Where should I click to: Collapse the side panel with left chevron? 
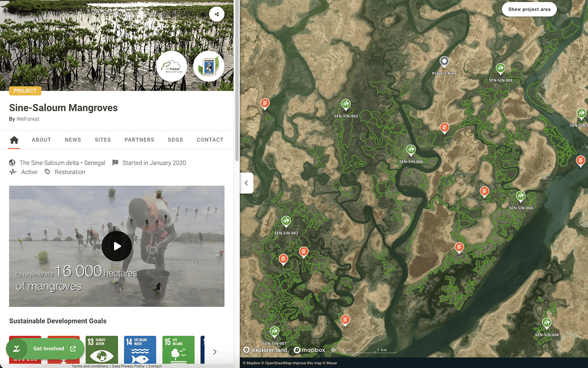(x=246, y=183)
